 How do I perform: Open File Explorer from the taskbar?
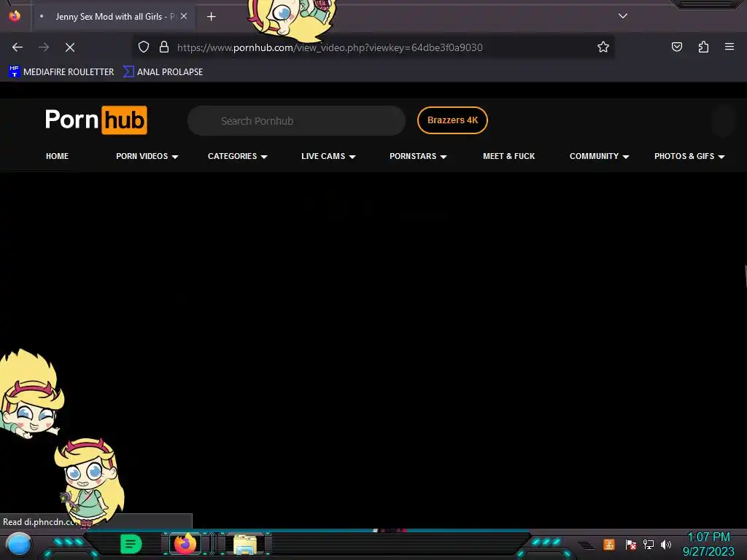245,544
